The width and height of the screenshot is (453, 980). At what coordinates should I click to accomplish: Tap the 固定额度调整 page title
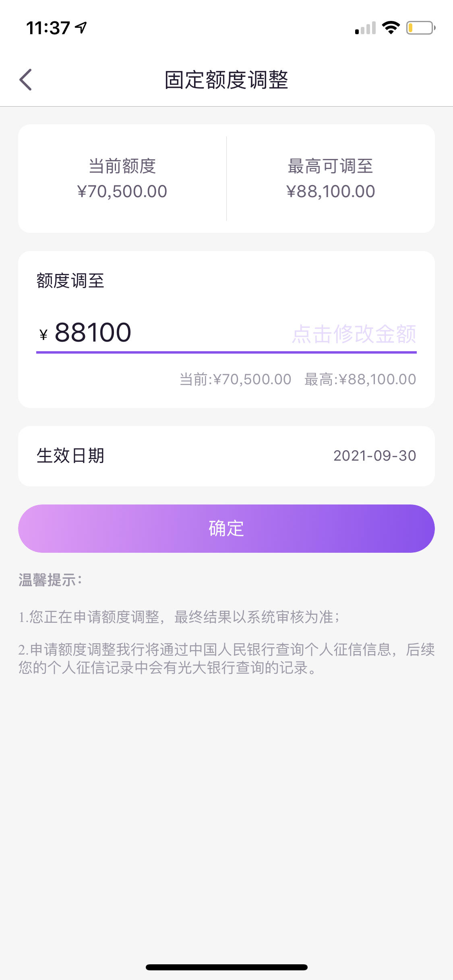pyautogui.click(x=226, y=80)
